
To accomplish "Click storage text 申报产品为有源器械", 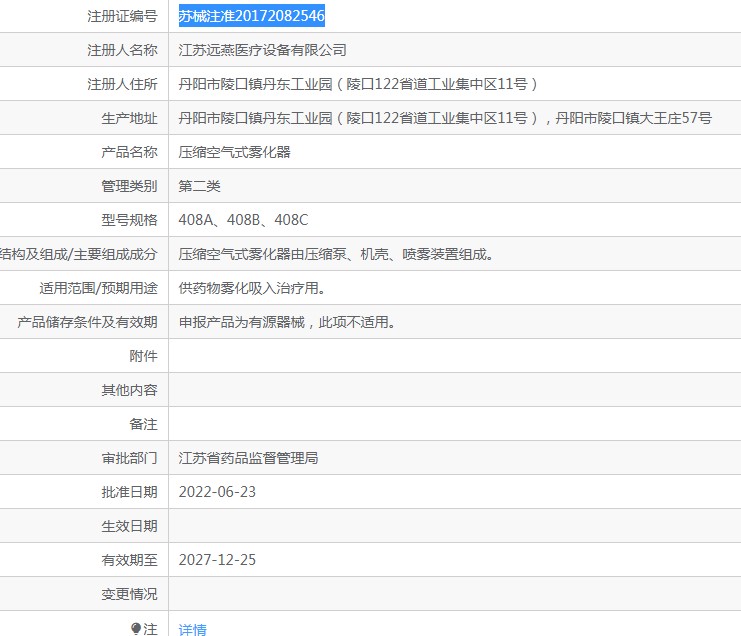I will (241, 322).
